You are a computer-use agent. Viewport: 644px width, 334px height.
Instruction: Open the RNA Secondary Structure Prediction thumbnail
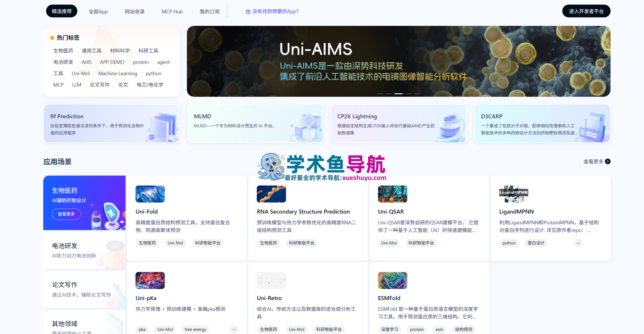click(x=271, y=194)
